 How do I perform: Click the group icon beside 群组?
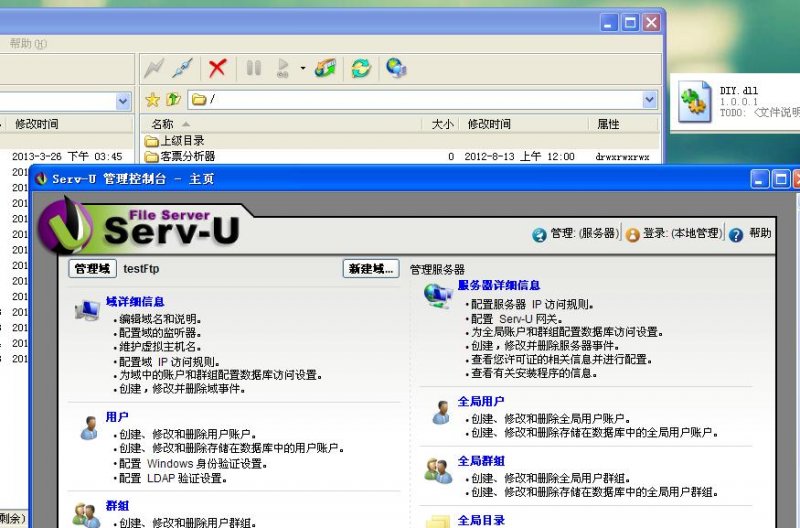pyautogui.click(x=86, y=515)
